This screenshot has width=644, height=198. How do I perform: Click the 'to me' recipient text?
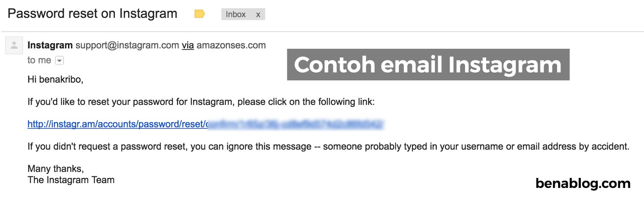coord(39,60)
